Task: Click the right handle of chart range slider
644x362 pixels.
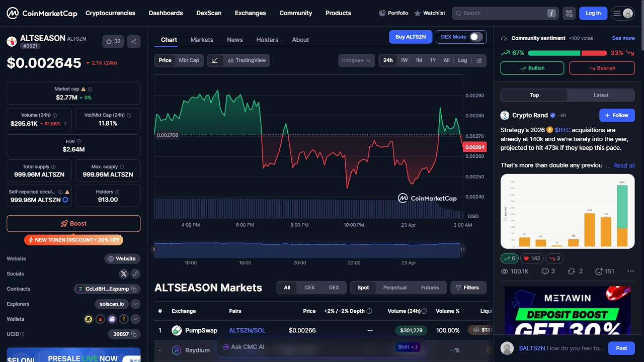Action: (462, 249)
